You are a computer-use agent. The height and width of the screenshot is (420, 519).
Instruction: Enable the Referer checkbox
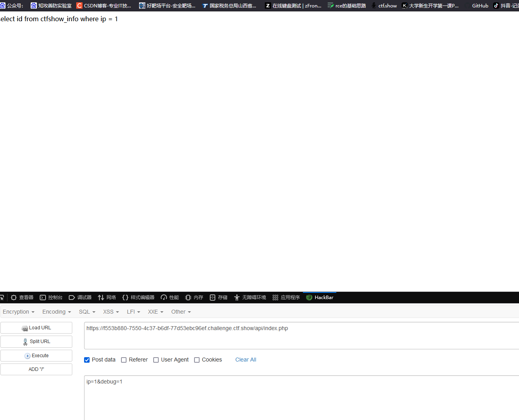[124, 360]
